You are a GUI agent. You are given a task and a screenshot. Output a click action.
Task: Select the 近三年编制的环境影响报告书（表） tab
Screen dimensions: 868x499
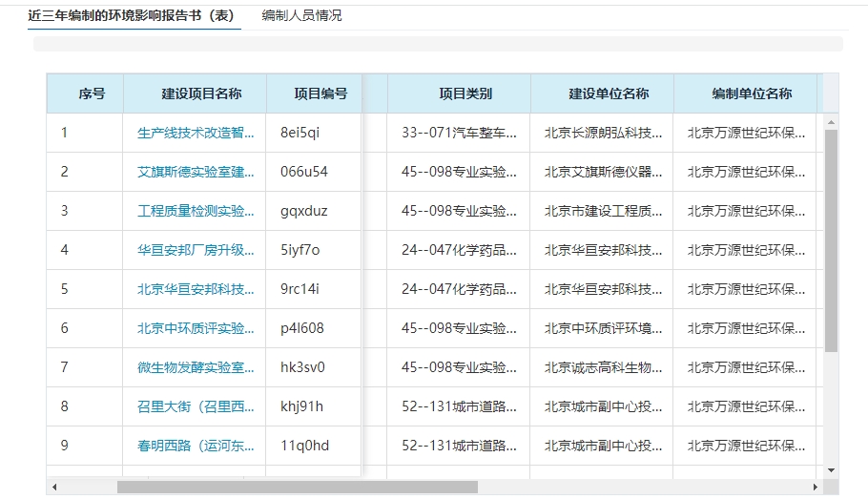click(134, 16)
